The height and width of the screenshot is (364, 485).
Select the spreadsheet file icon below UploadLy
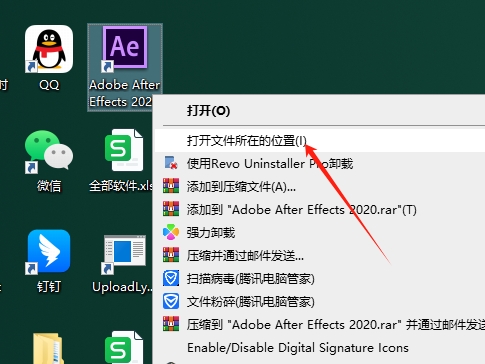pos(124,347)
